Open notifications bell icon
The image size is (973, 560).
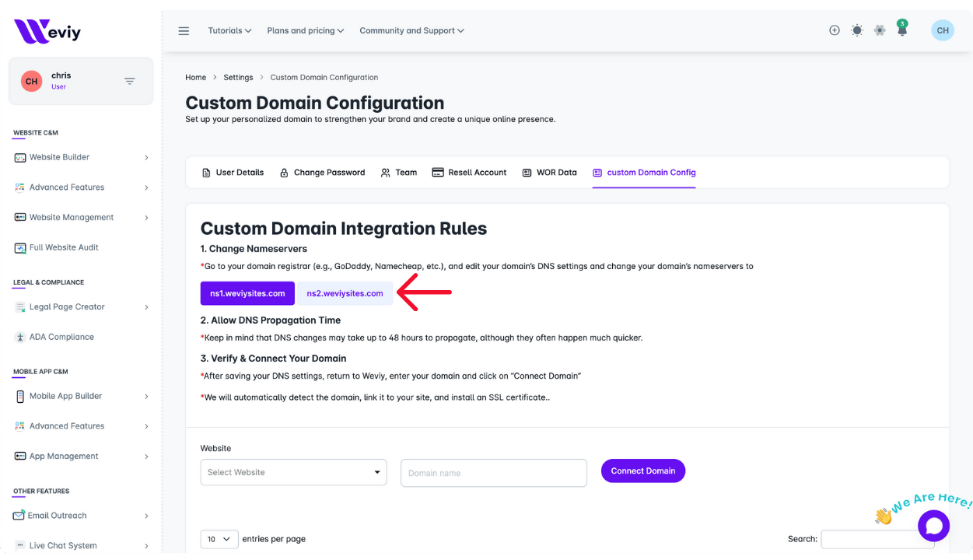point(902,31)
